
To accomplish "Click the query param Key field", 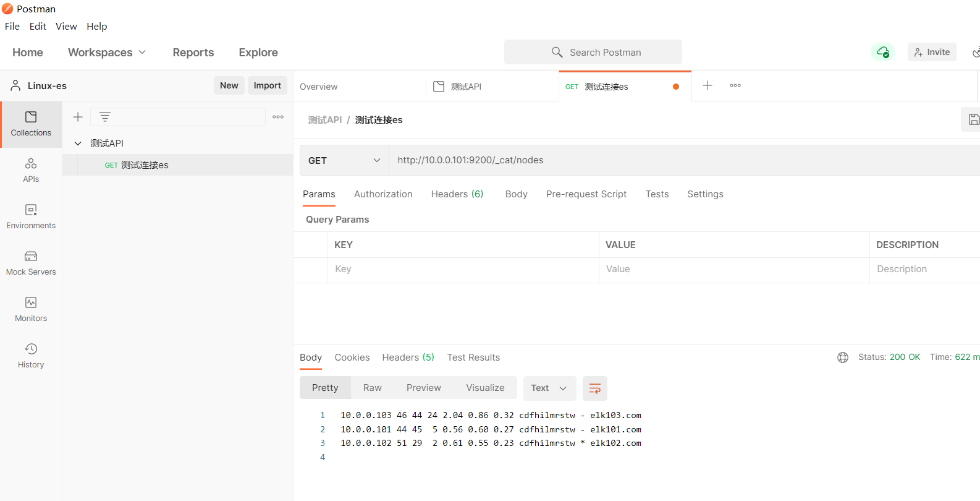I will (x=463, y=270).
